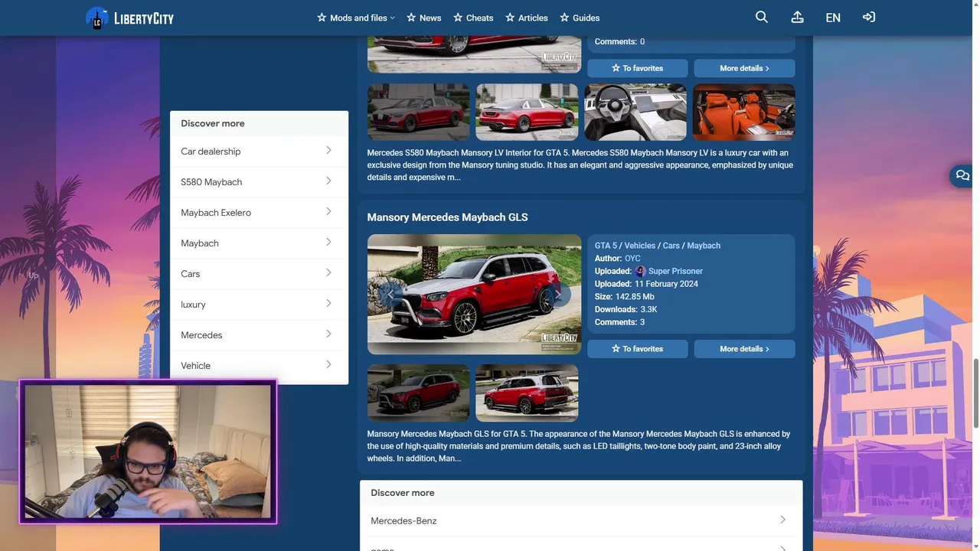Follow the Maybach breadcrumb link

pos(704,246)
